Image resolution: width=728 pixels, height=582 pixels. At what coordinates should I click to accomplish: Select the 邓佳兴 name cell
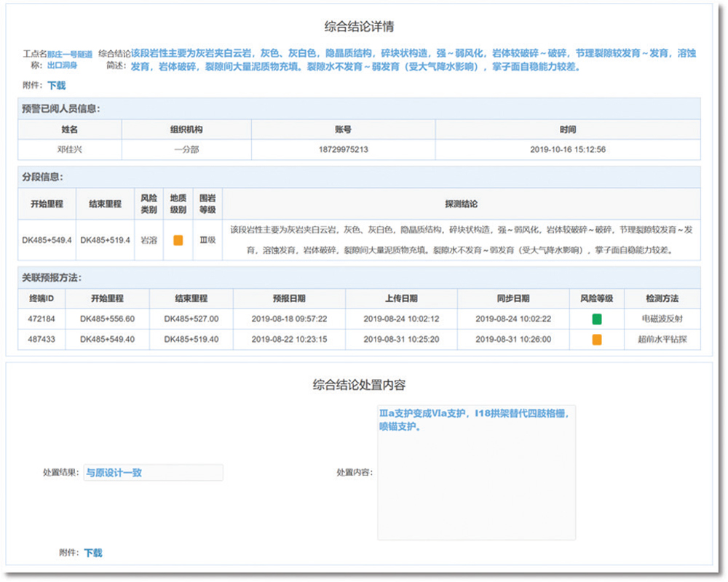point(69,150)
